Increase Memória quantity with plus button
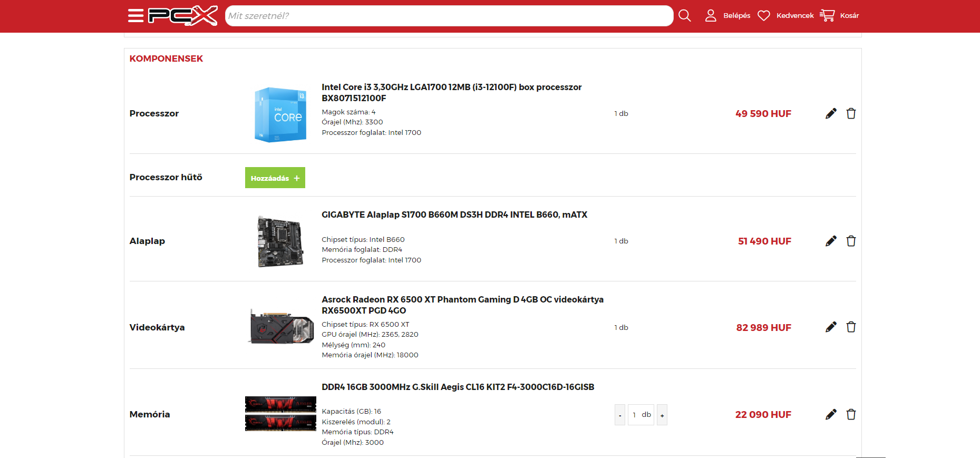 [662, 415]
